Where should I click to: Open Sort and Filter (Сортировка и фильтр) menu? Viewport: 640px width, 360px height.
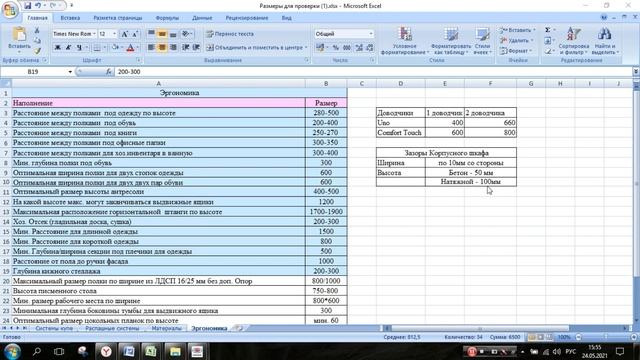(x=573, y=41)
